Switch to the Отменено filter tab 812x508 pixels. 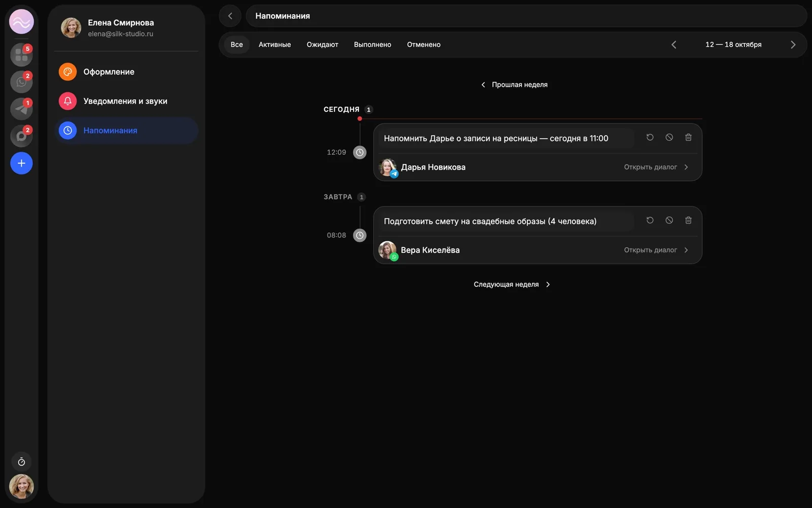(424, 45)
